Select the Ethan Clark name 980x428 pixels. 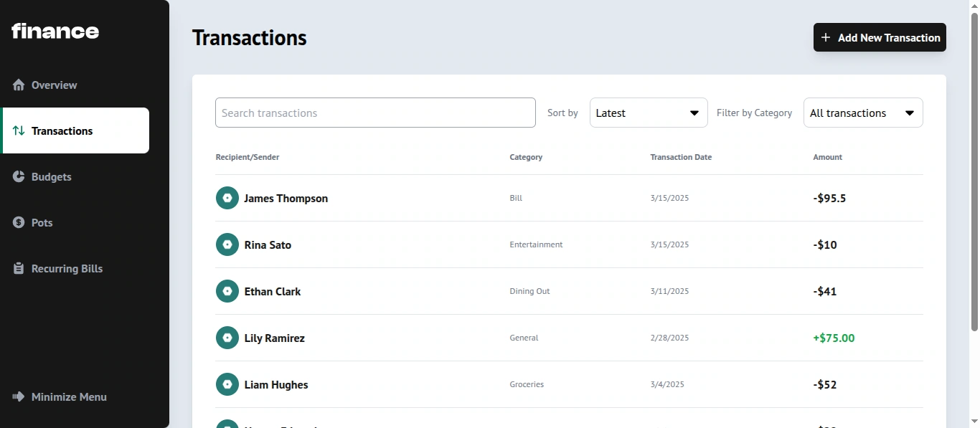pos(273,292)
